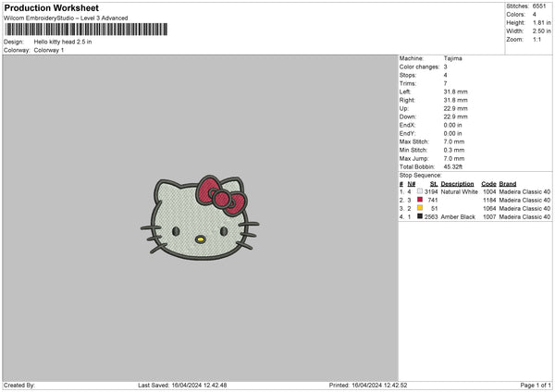Image resolution: width=555 pixels, height=392 pixels.
Task: Click the Max Stitch value 7.0 mm
Action: [454, 141]
